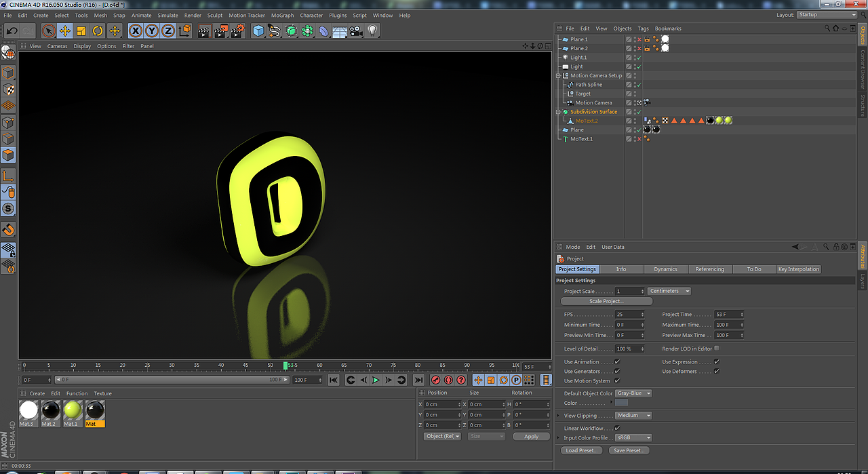Toggle the Y axis lock
868x474 pixels.
152,31
